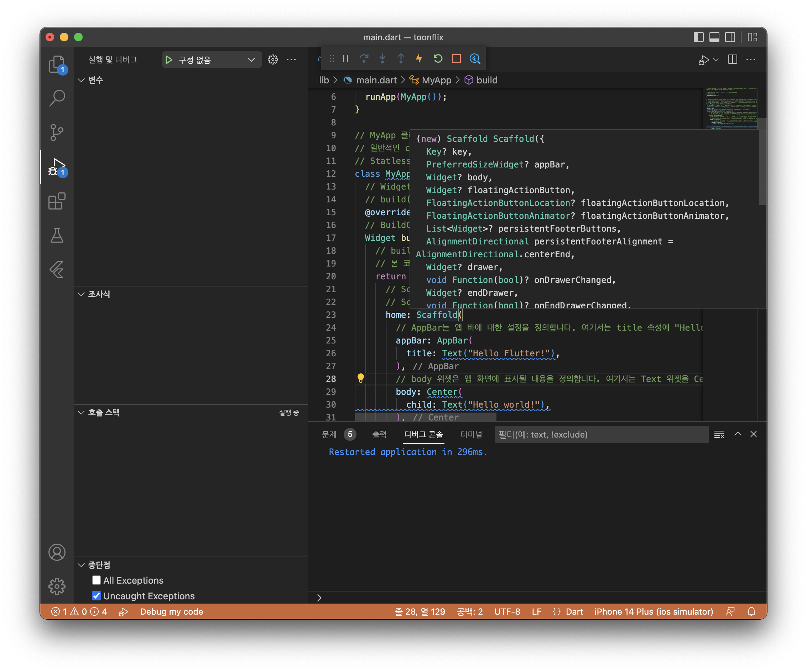Click the debug console input prompt
807x672 pixels.
pos(537,598)
